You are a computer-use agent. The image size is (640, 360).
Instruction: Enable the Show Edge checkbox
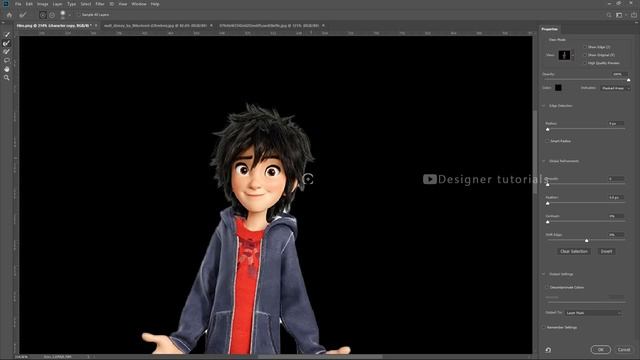point(585,47)
